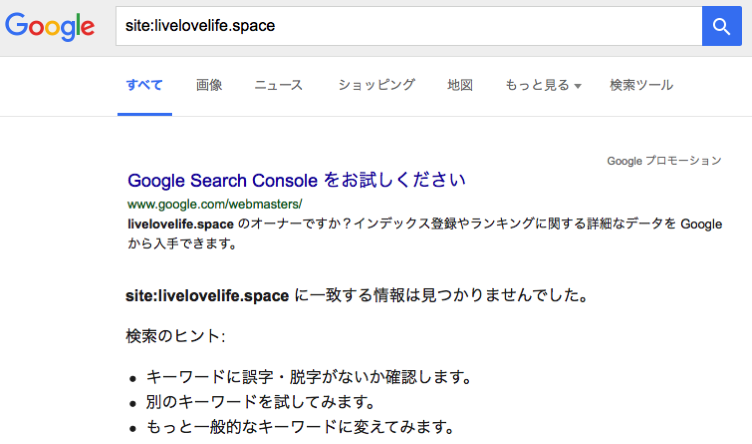Click the 検索のヒント: heading
752x444 pixels.
(176, 336)
